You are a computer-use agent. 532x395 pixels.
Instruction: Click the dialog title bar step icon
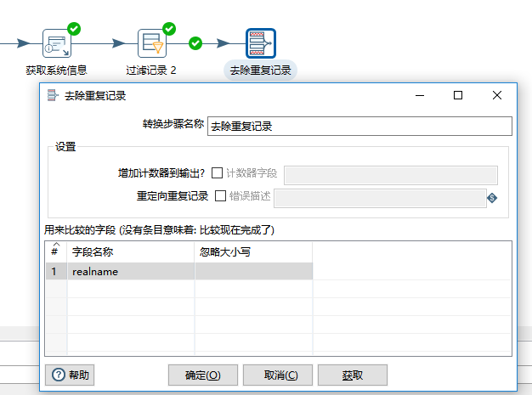[x=52, y=95]
